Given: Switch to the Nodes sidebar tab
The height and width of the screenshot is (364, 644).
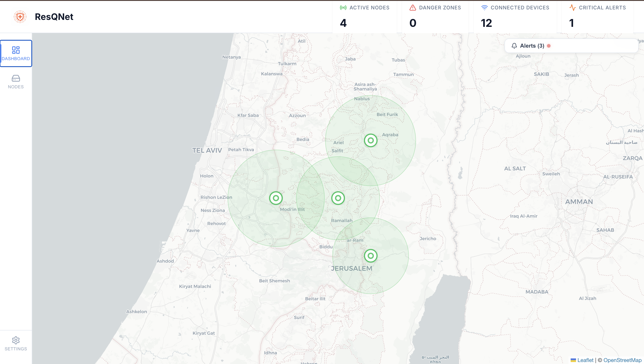Looking at the screenshot, I should tap(16, 82).
